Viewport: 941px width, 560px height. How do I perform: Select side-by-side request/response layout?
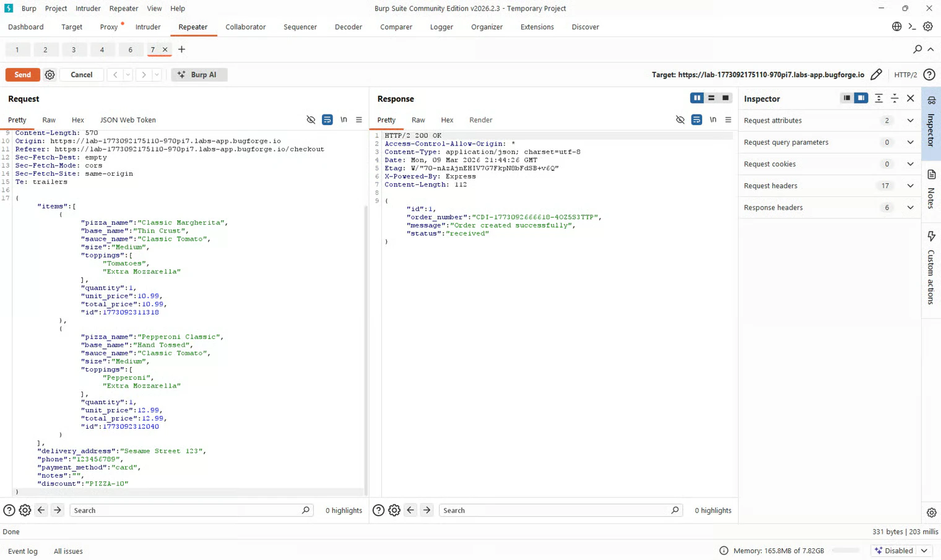tap(697, 98)
